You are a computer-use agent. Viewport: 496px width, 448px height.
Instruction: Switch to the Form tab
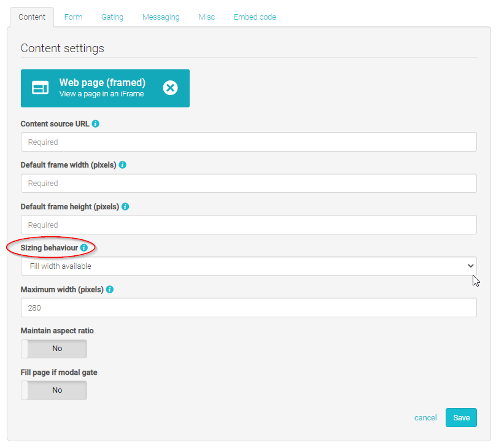click(x=74, y=17)
